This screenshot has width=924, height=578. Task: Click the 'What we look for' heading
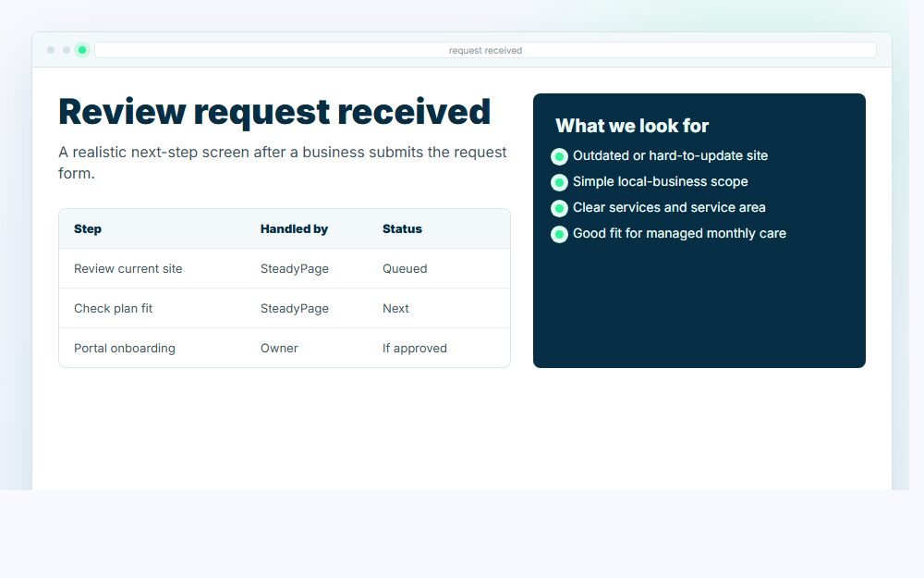632,126
